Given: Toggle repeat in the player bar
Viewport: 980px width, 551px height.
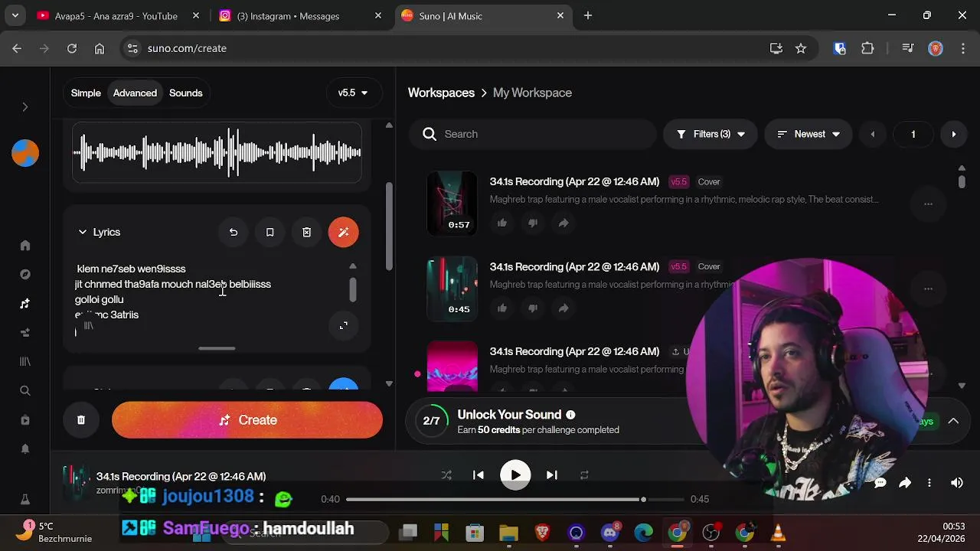Looking at the screenshot, I should point(584,475).
